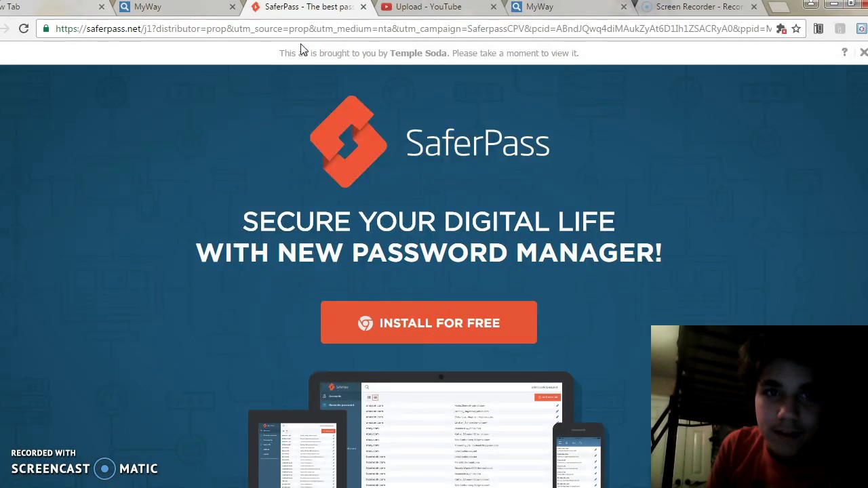The width and height of the screenshot is (868, 488).
Task: Focus the URL address bar field
Action: pyautogui.click(x=414, y=28)
